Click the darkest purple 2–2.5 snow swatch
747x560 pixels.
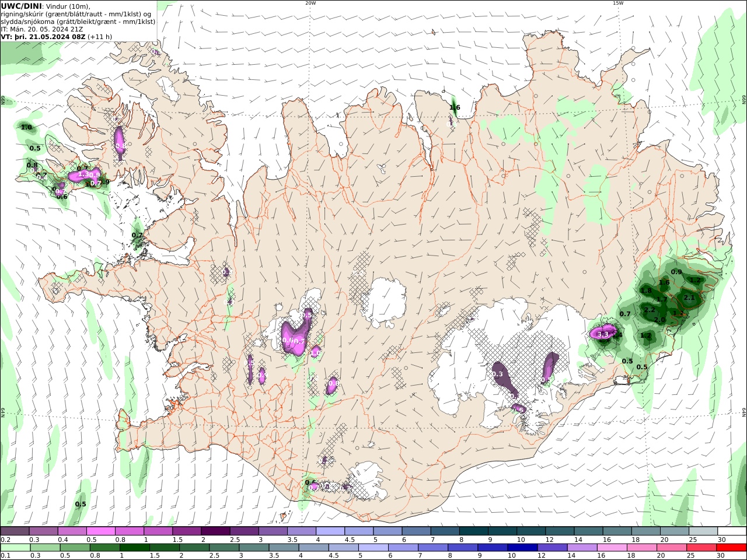pyautogui.click(x=215, y=531)
